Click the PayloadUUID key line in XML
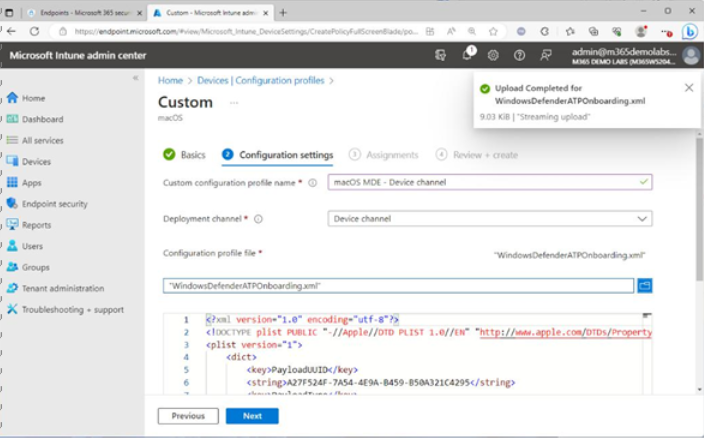 (x=302, y=370)
